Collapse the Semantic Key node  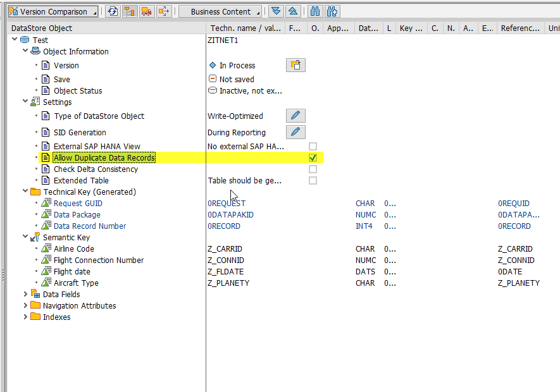tap(26, 237)
